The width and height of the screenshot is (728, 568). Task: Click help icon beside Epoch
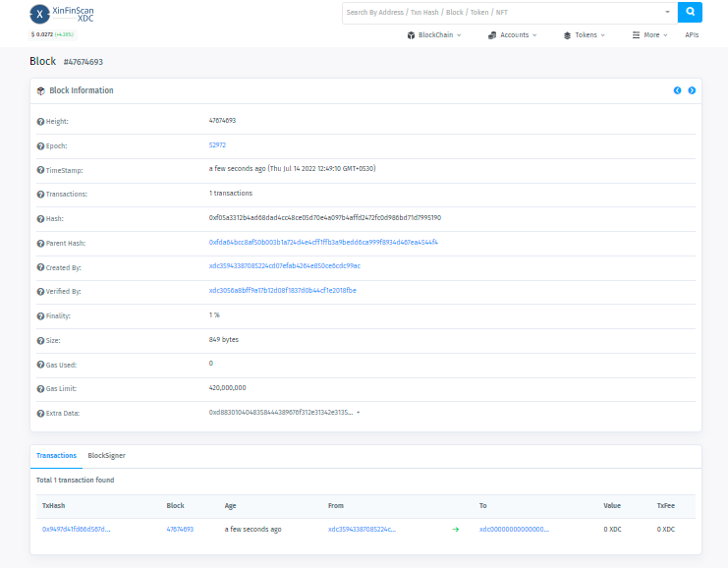pyautogui.click(x=40, y=145)
